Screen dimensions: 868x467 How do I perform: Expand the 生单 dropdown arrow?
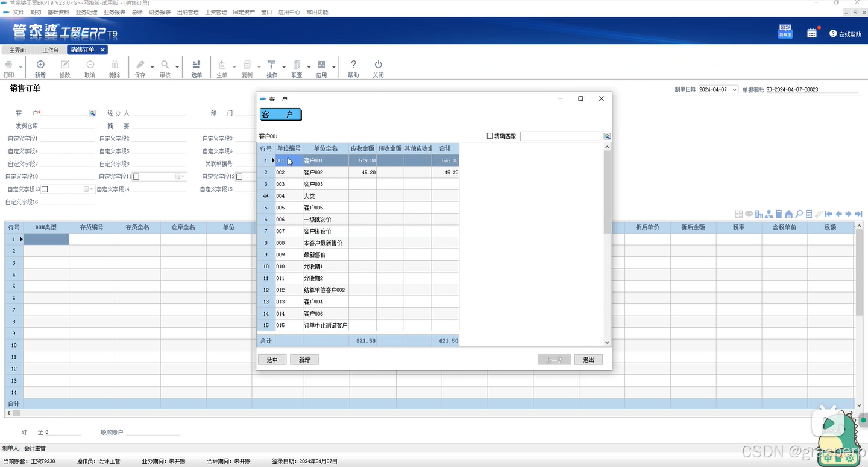(x=234, y=66)
